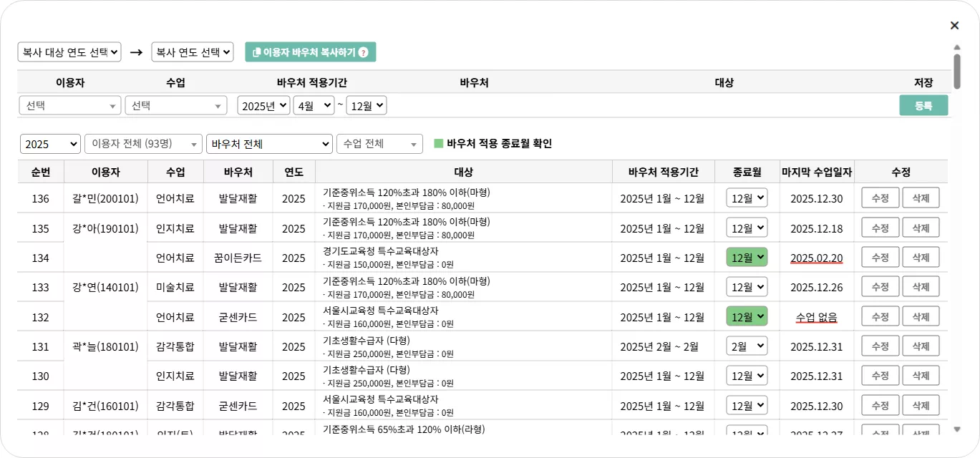Image resolution: width=980 pixels, height=458 pixels.
Task: Open the 수업 선택 dropdown
Action: coord(175,105)
